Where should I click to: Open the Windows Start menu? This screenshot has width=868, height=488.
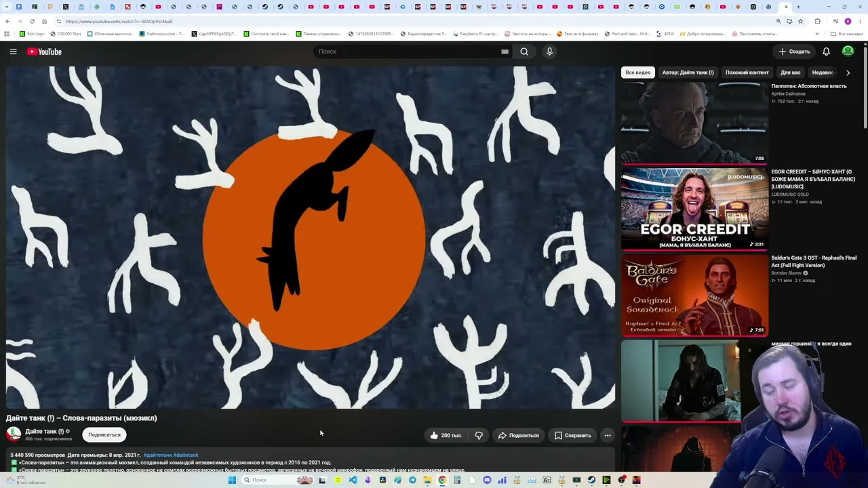point(232,480)
